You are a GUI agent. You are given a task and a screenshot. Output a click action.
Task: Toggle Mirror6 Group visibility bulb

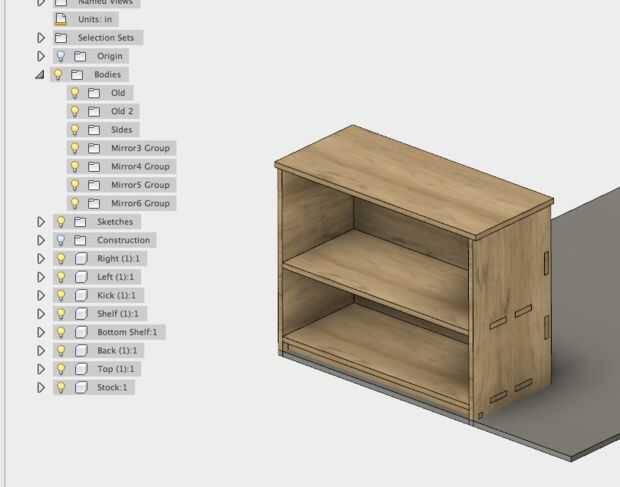[x=75, y=203]
